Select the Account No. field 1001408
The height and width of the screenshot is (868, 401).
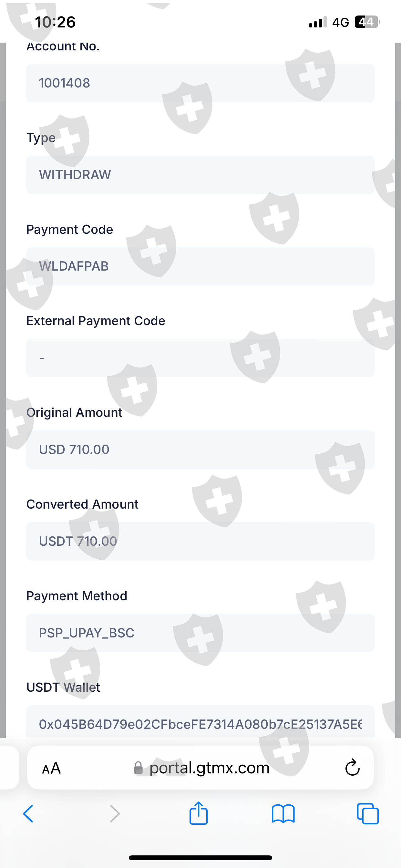coord(200,83)
